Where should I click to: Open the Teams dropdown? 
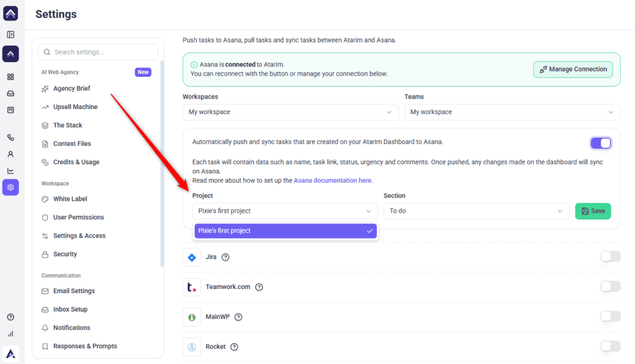click(512, 112)
